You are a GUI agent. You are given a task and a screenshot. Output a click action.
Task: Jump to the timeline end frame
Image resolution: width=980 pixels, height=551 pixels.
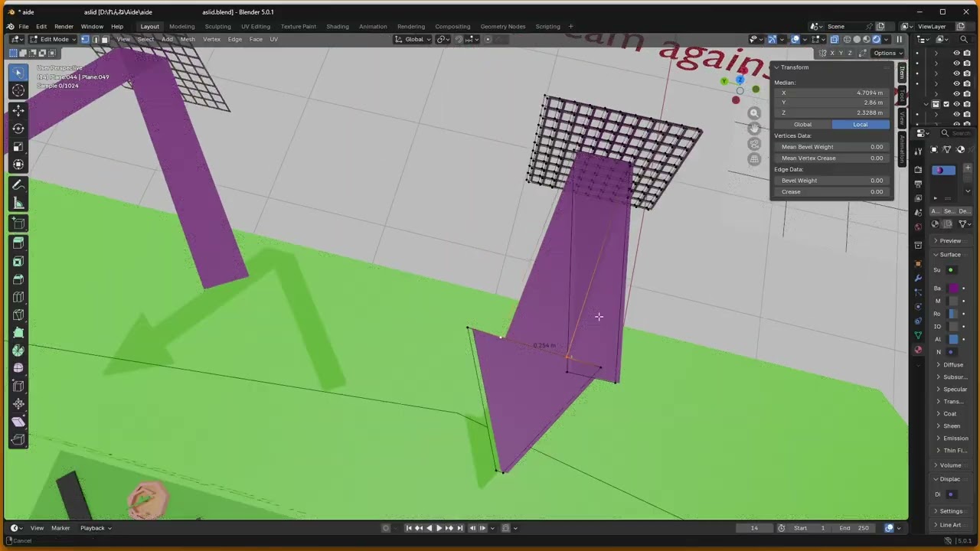459,528
